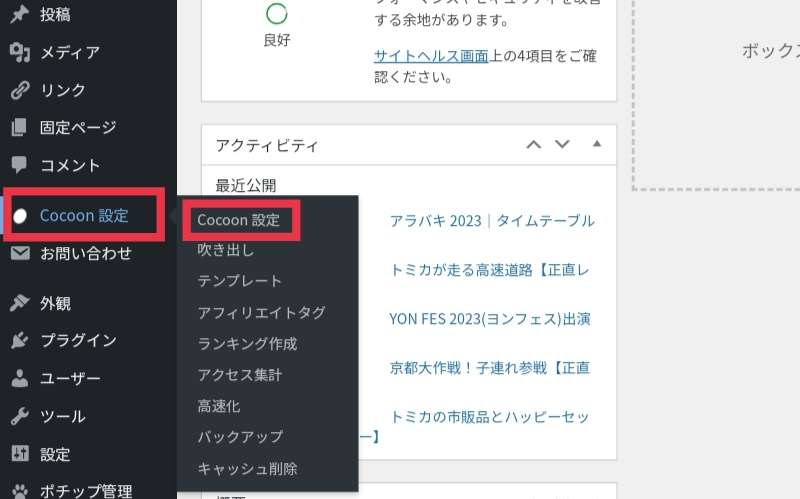
Task: Click the envelope icon beside お問い合わせ
Action: pyautogui.click(x=20, y=253)
